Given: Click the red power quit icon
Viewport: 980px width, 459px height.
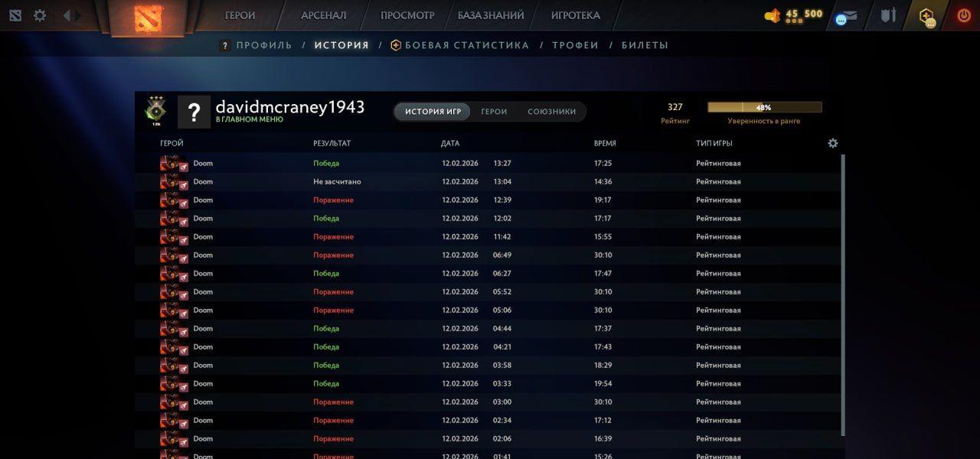Looking at the screenshot, I should click(963, 15).
